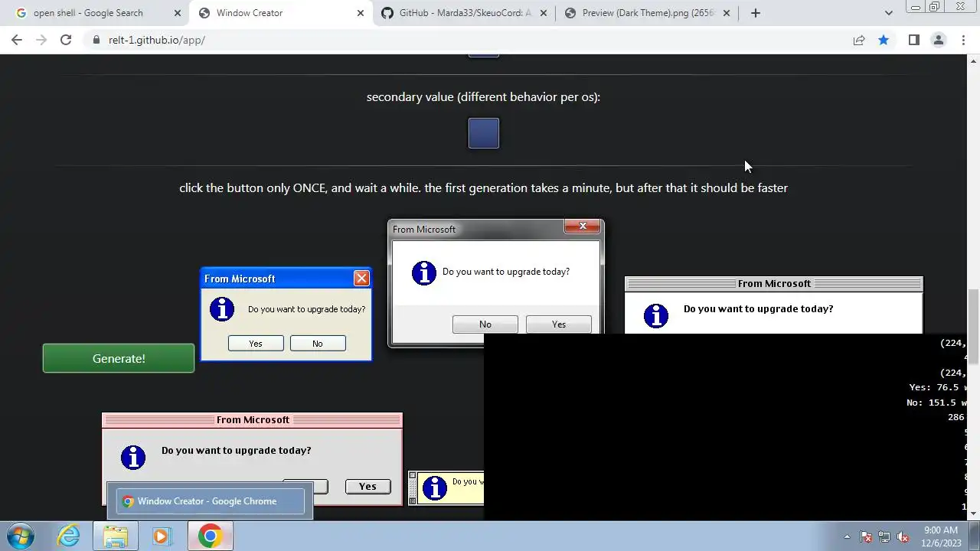
Task: Click info icon in gray Windows-style dialog
Action: [x=424, y=272]
